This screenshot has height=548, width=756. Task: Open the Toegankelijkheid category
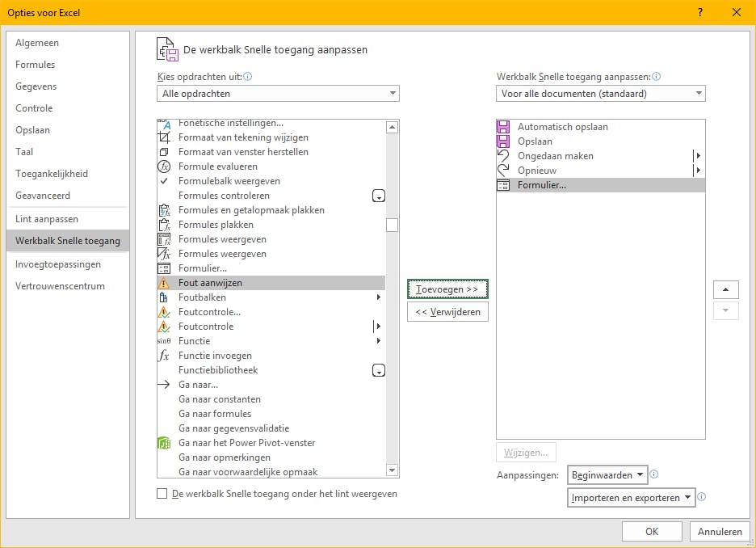click(68, 174)
